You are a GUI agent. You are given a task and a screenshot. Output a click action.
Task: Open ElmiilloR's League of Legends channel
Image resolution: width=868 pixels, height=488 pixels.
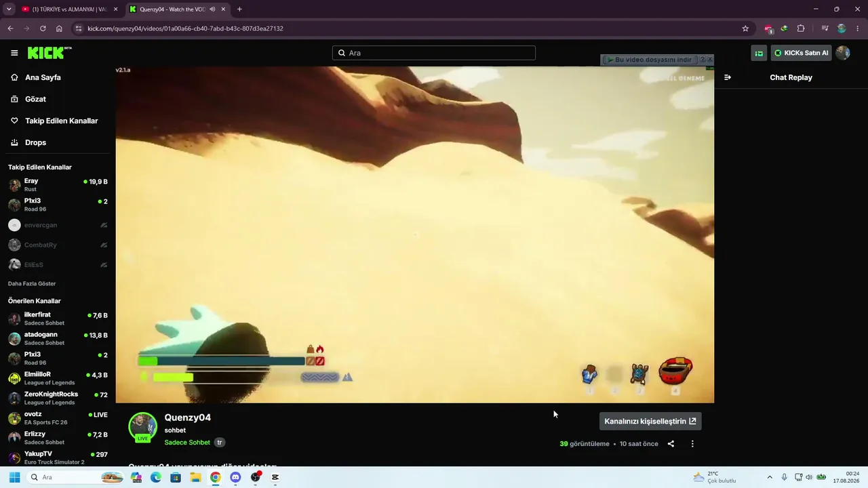pyautogui.click(x=58, y=378)
